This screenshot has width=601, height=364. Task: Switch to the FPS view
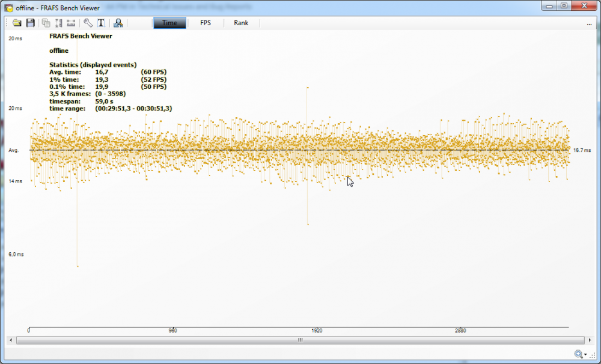(x=206, y=23)
